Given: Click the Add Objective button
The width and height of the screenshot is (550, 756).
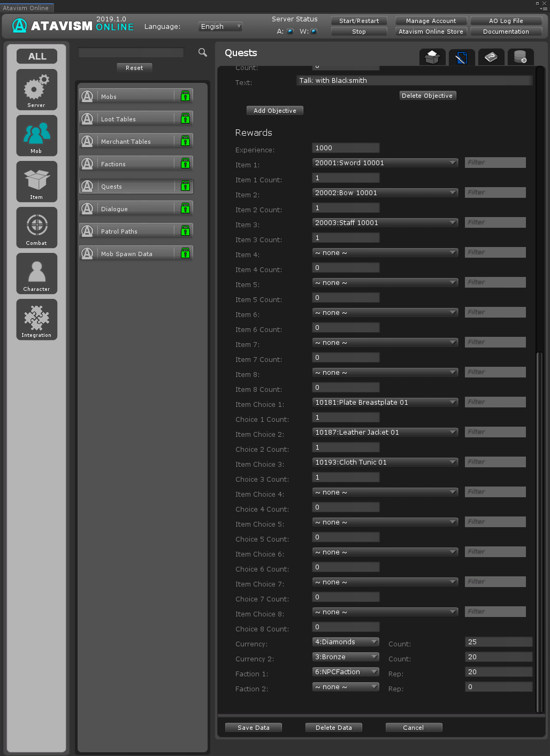Looking at the screenshot, I should point(275,111).
